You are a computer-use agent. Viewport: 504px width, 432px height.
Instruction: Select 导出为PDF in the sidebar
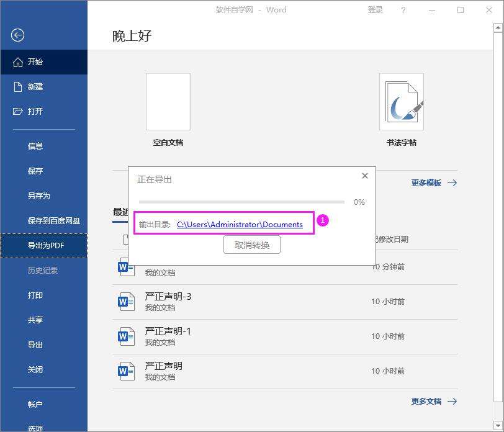click(x=43, y=246)
